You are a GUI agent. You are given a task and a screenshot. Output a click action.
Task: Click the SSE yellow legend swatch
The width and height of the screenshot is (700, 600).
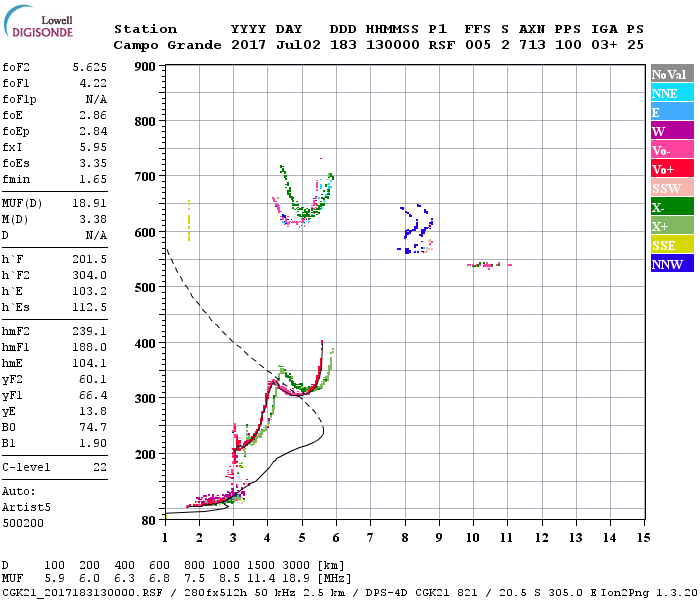pos(672,245)
